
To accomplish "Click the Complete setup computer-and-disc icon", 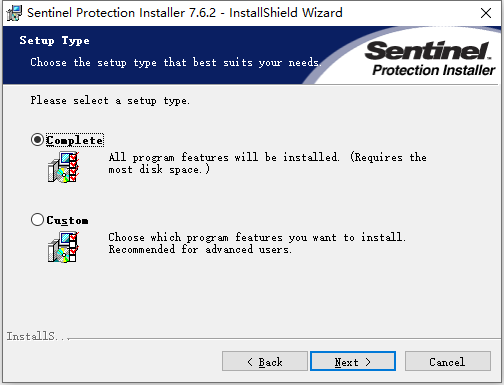I will (x=63, y=167).
